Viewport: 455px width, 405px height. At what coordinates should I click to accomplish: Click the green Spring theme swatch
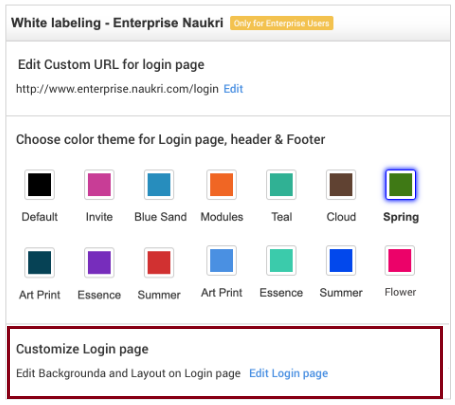[x=400, y=184]
